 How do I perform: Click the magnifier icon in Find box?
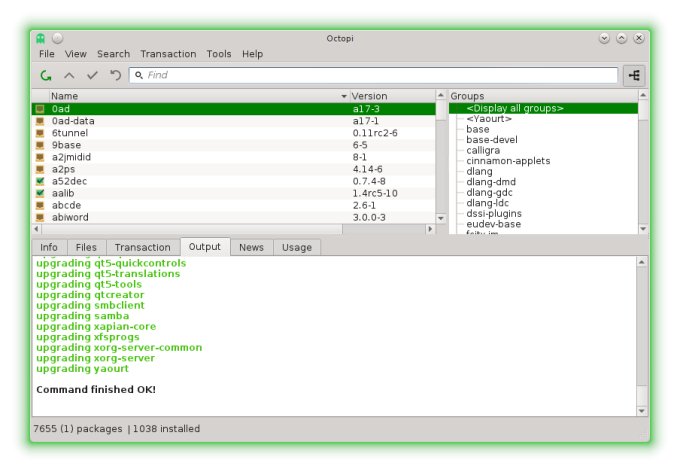click(138, 75)
